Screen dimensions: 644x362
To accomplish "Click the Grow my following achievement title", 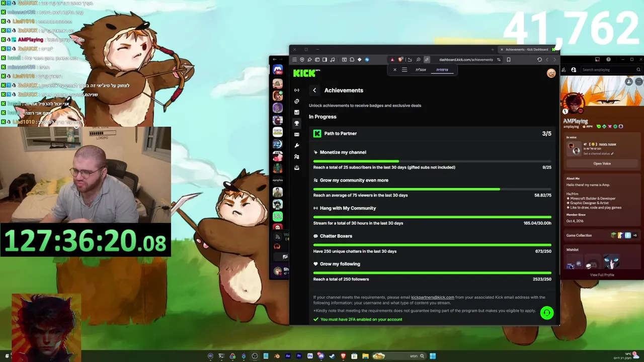I will click(x=340, y=264).
